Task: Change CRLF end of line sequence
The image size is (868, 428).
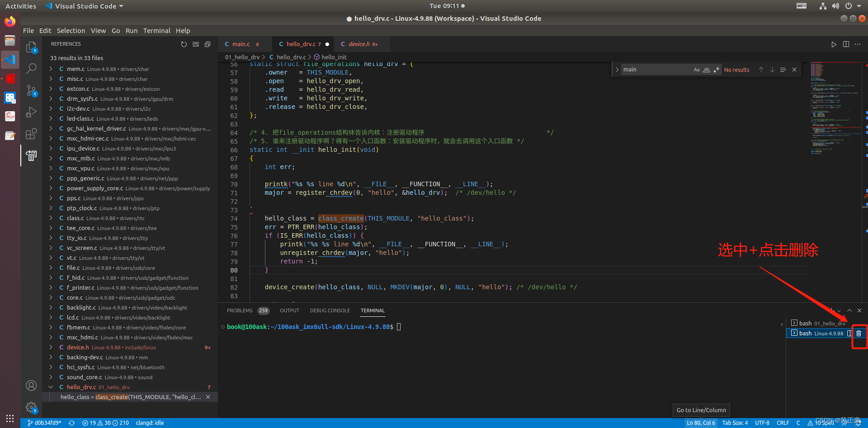Action: click(783, 423)
